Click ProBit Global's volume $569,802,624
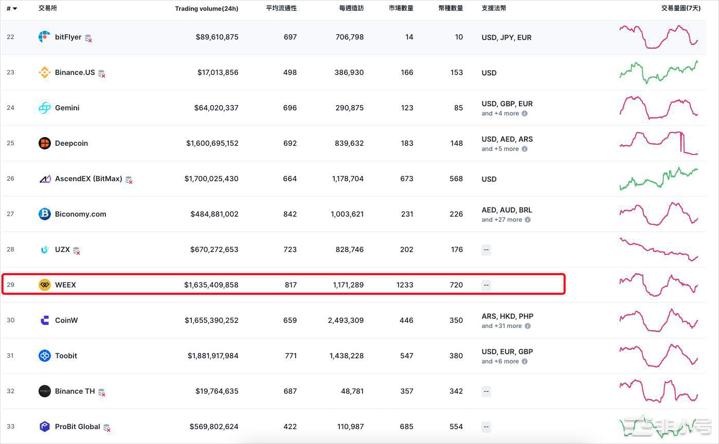Screen dimensions: 719x444 (x=214, y=427)
